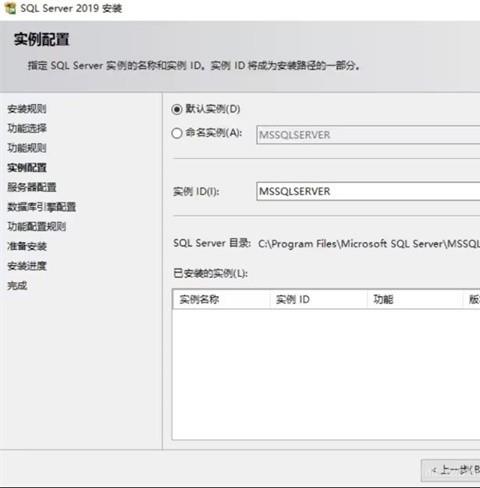The height and width of the screenshot is (488, 480).
Task: Click the 实例 ID(I) input field
Action: (x=368, y=191)
